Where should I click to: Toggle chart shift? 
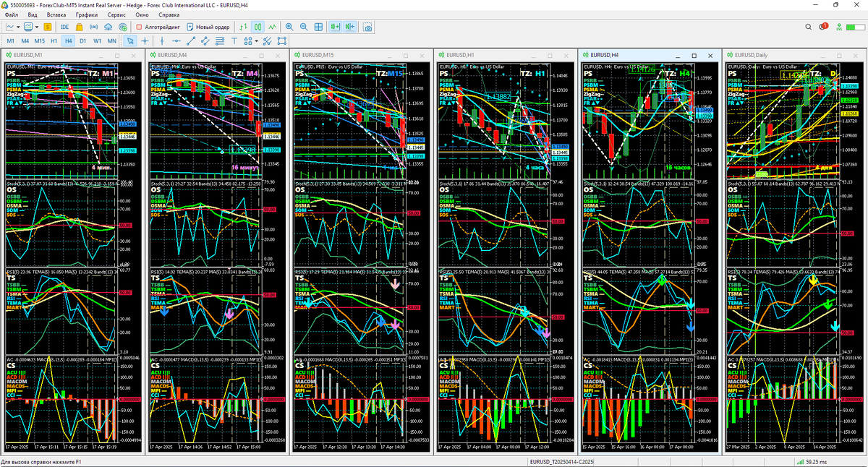(350, 27)
